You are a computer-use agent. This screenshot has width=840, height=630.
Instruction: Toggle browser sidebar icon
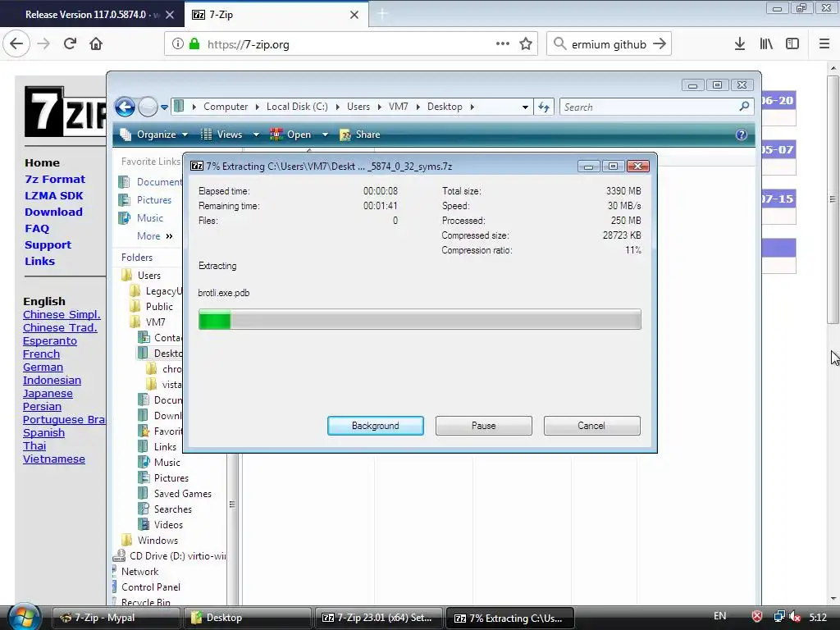[x=792, y=44]
